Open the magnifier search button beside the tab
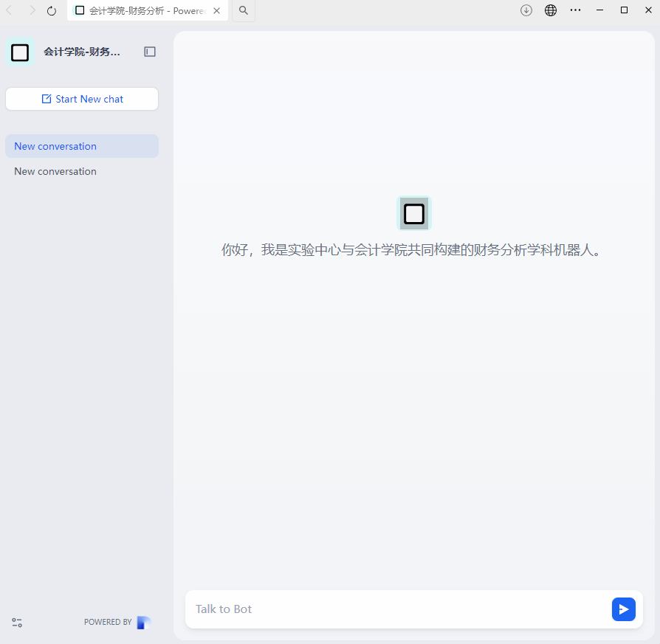This screenshot has height=644, width=660. tap(244, 10)
